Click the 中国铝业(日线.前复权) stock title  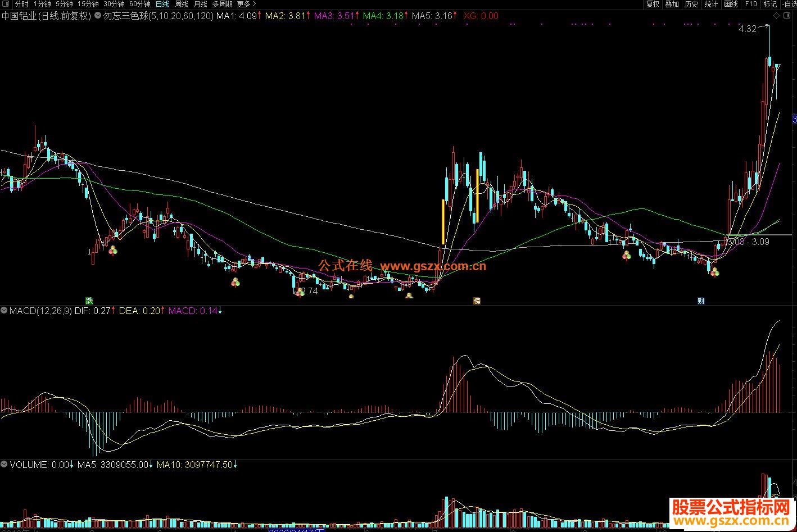[46, 16]
